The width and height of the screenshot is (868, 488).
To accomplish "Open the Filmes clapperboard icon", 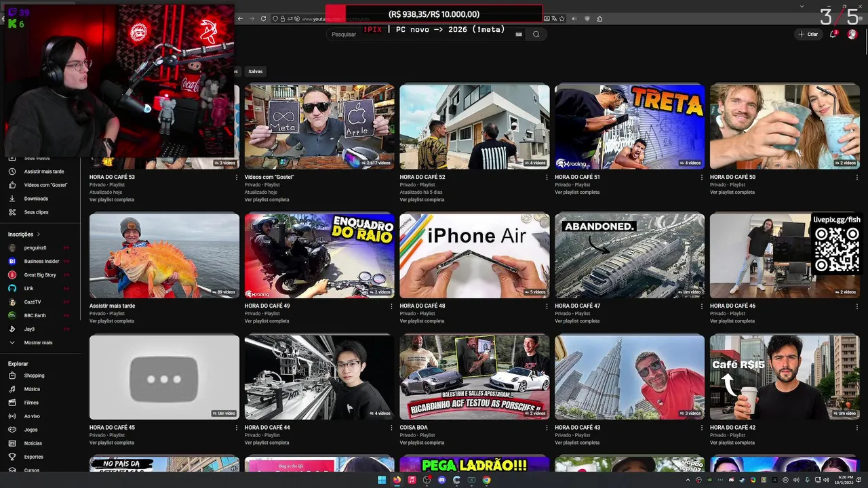I will tap(12, 403).
